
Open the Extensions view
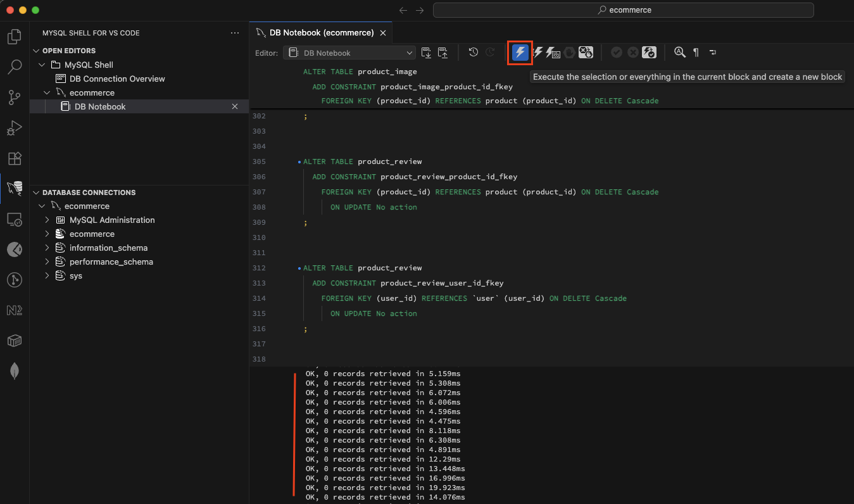point(14,158)
